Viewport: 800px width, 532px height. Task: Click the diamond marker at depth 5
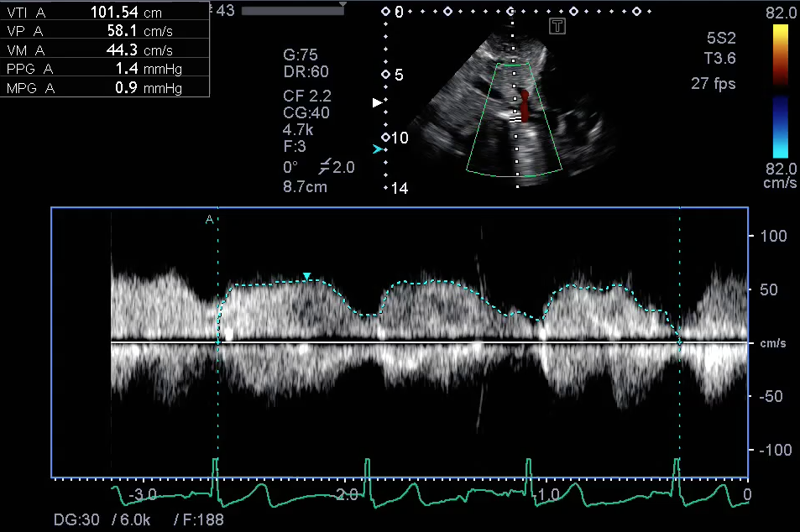tap(385, 75)
